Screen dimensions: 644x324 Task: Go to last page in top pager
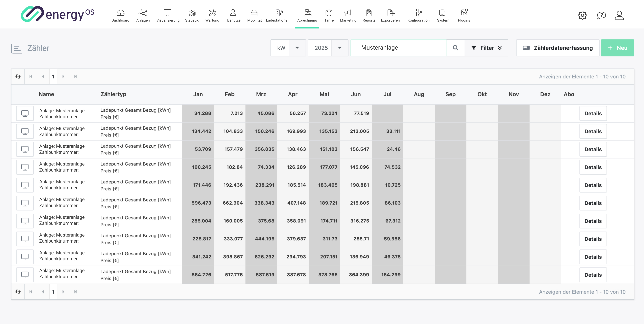tap(75, 76)
